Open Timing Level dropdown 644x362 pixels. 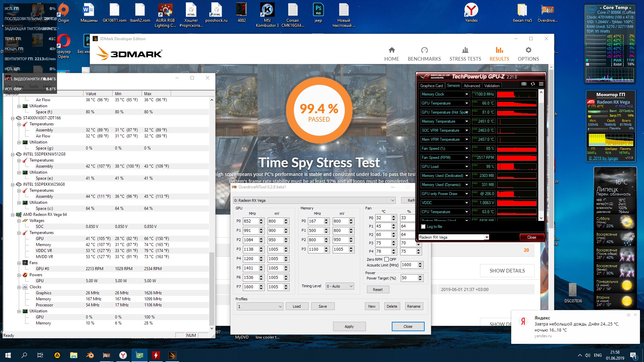pos(340,286)
